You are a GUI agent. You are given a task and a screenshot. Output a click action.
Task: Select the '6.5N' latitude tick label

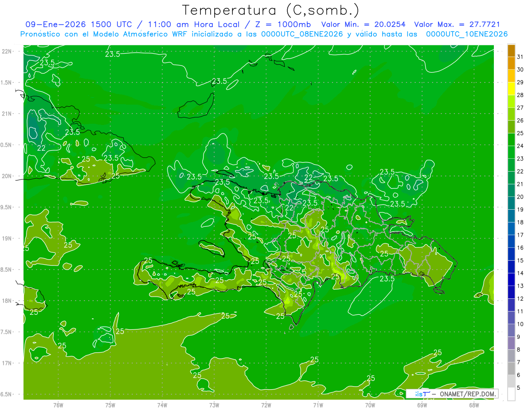(x=7, y=395)
